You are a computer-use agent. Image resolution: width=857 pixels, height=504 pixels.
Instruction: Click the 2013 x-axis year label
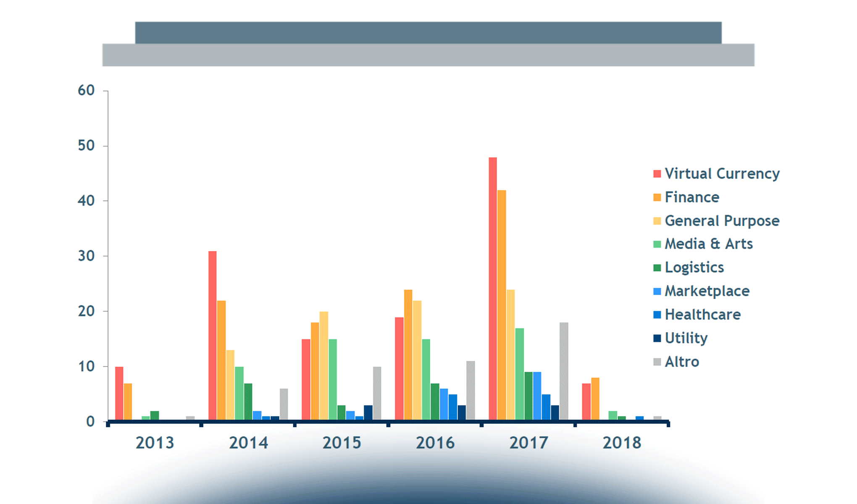pos(155,443)
